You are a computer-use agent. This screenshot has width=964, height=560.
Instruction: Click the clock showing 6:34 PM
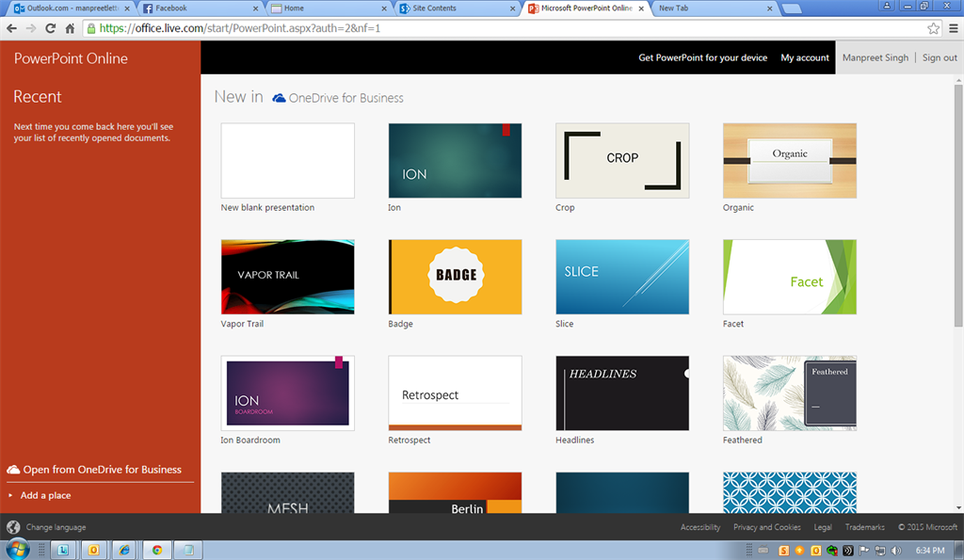(929, 551)
